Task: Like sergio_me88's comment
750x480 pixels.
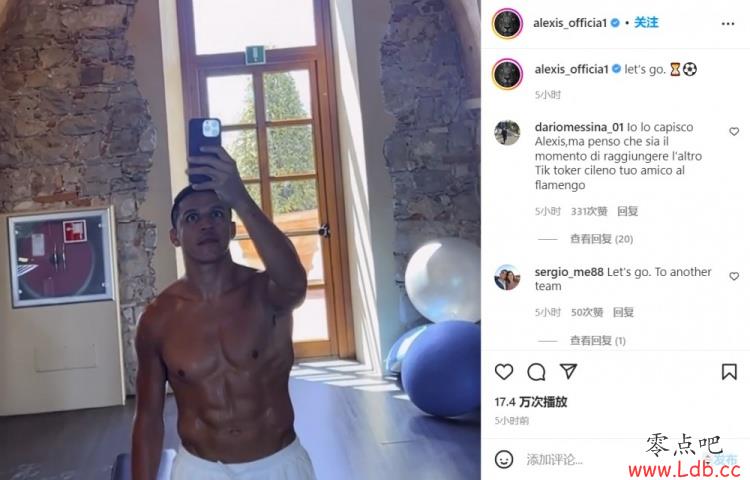Action: 734,276
